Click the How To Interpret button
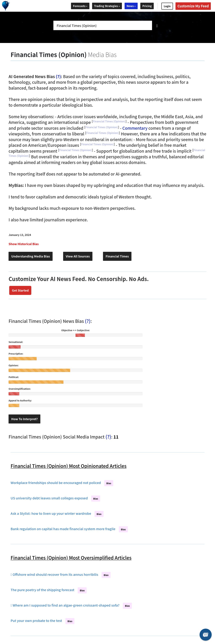Screen dimensions: 215x644 click(24, 419)
